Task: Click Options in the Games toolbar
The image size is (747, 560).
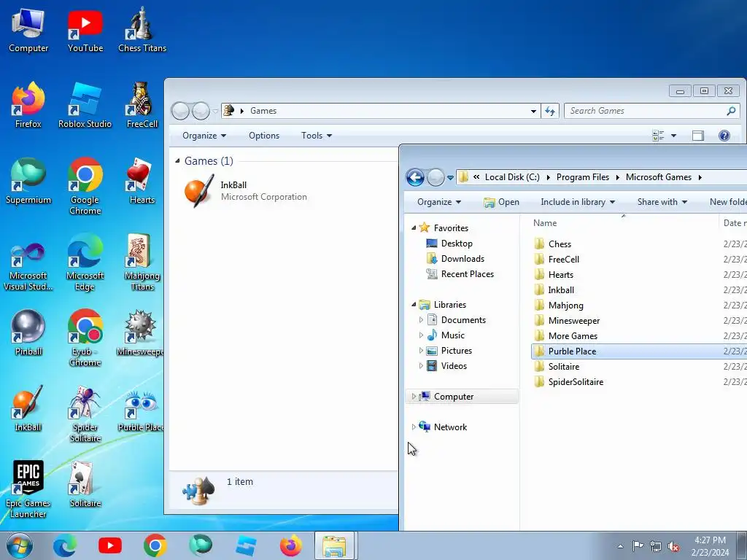Action: coord(264,136)
